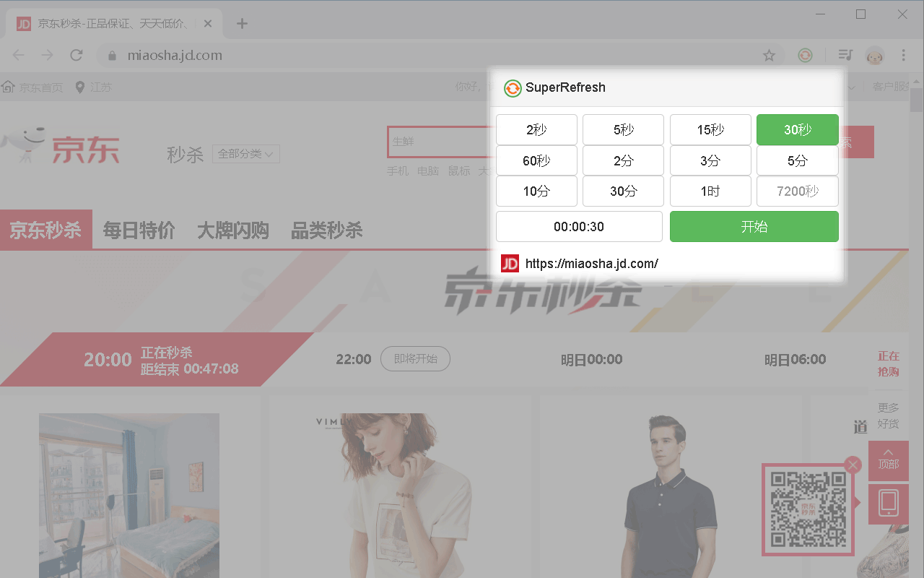Click the 京东首页 home icon

click(7, 87)
